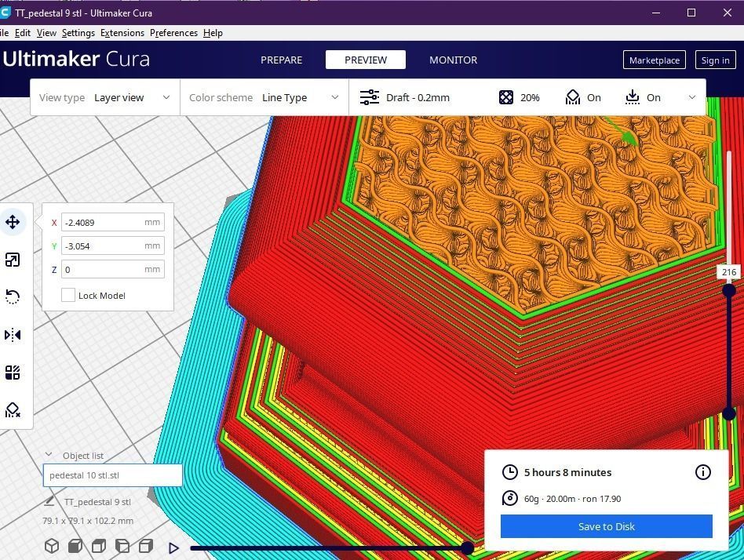The height and width of the screenshot is (560, 744).
Task: Open print time info details
Action: (x=702, y=472)
